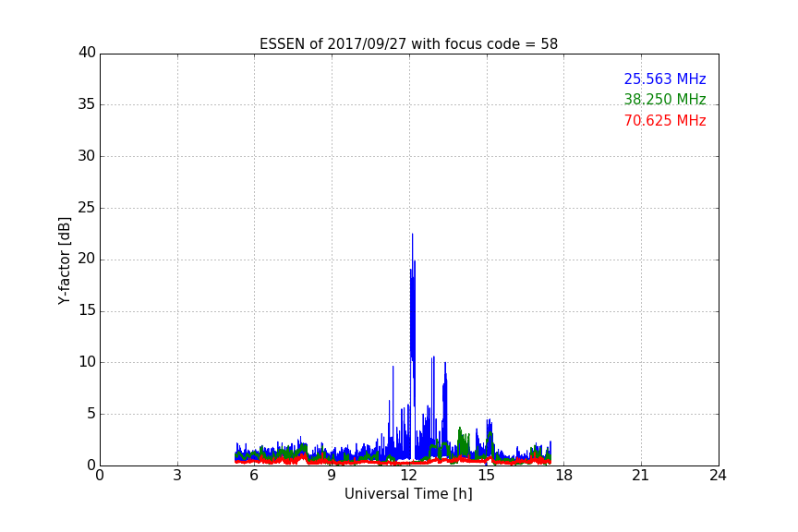Click the x-axis tick label "6"

[254, 476]
